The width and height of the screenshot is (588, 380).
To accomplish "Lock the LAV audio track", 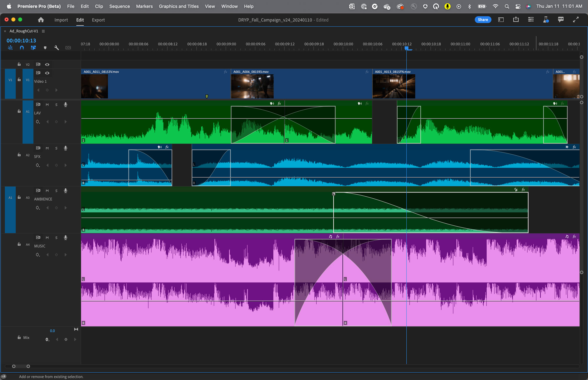I will point(19,111).
